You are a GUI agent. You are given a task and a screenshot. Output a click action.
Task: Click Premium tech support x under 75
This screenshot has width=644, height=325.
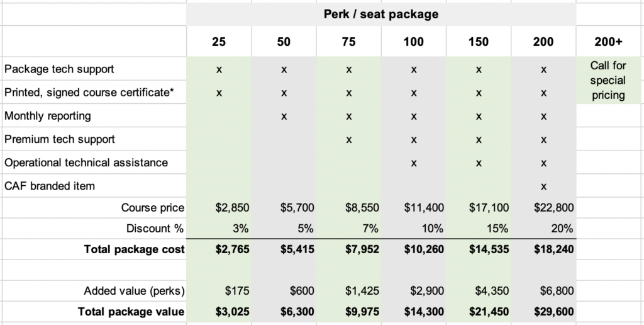(x=348, y=140)
